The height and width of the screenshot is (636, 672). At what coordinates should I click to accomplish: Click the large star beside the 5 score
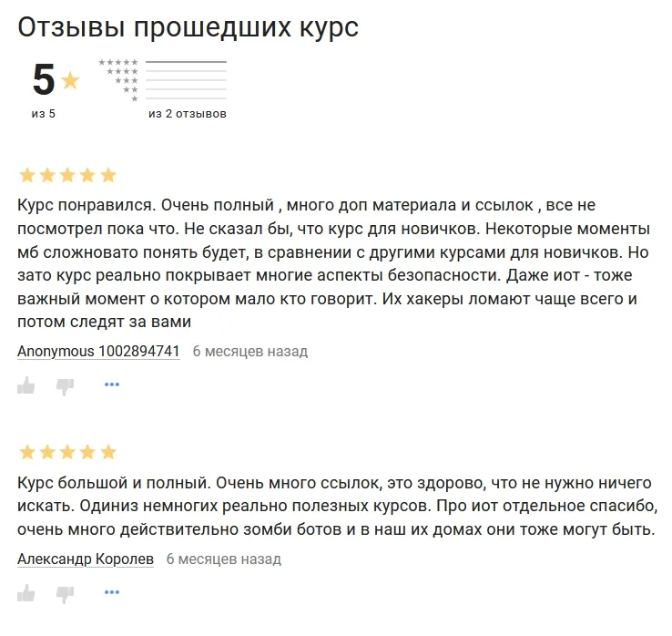70,81
